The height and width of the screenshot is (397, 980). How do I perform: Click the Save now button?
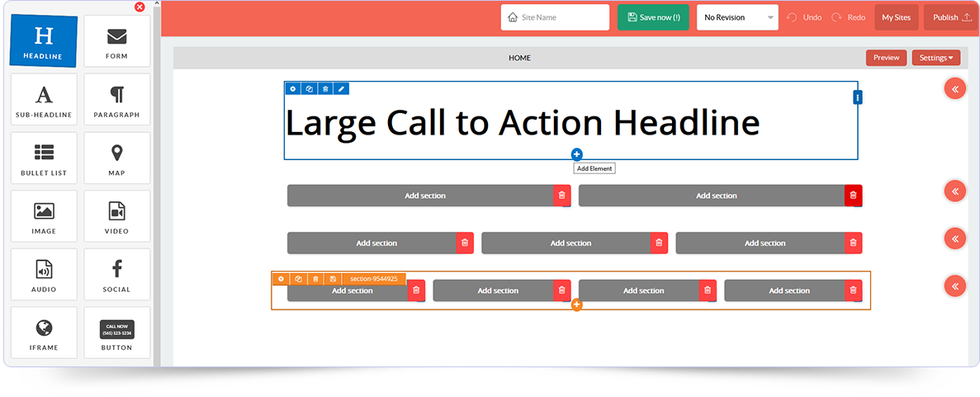(652, 17)
